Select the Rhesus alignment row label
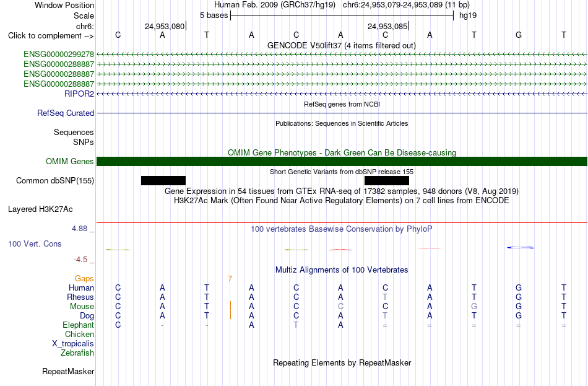Screen dimensions: 588x386 (80, 297)
